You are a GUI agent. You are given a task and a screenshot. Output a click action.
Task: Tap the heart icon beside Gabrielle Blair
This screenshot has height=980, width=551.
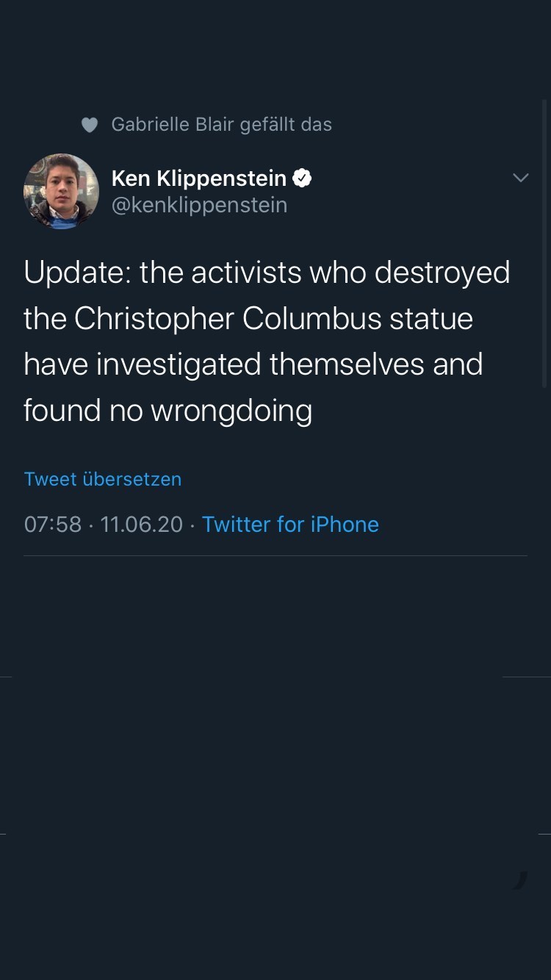(x=90, y=125)
